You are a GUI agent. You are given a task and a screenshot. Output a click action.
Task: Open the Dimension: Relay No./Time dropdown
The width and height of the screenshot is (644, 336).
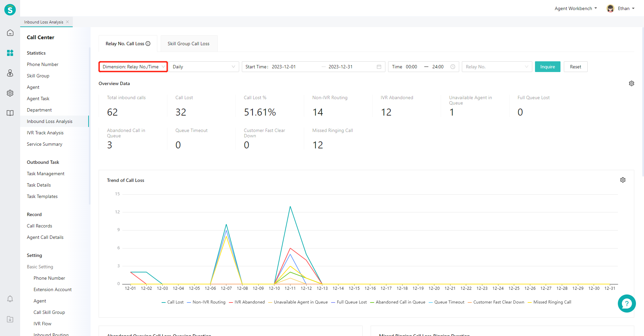[x=133, y=67]
